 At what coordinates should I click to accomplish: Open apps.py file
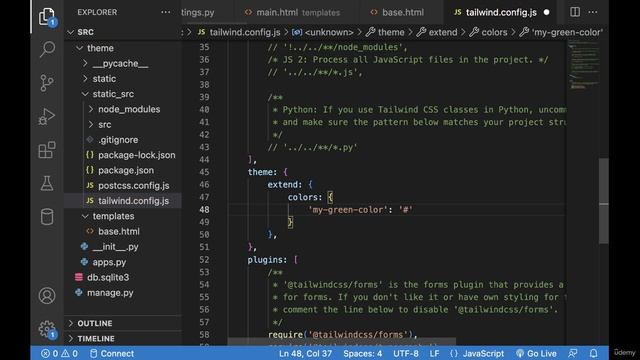(122, 262)
